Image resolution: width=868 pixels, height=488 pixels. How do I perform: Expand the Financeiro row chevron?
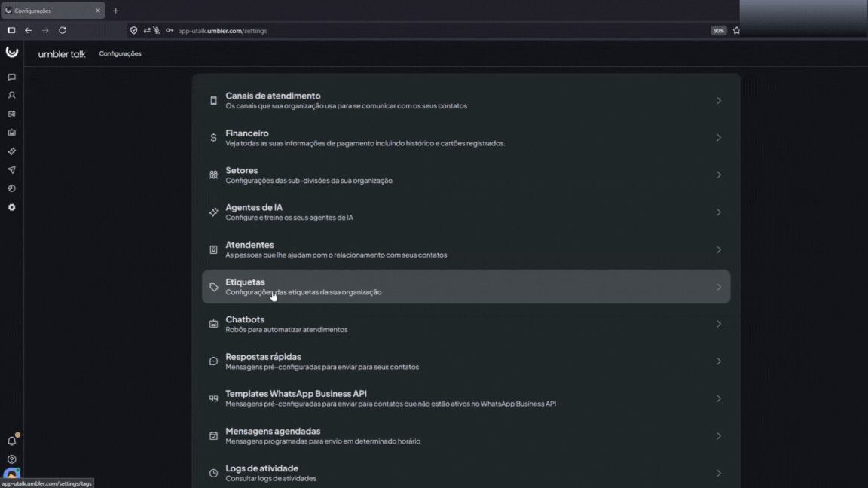pyautogui.click(x=718, y=138)
